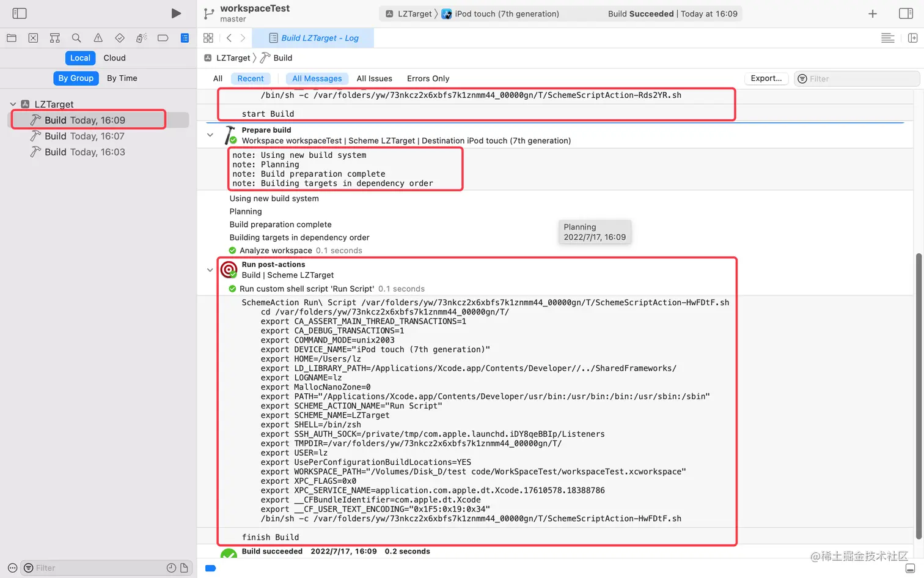The height and width of the screenshot is (578, 924).
Task: Click workspaceTest project title
Action: (255, 9)
